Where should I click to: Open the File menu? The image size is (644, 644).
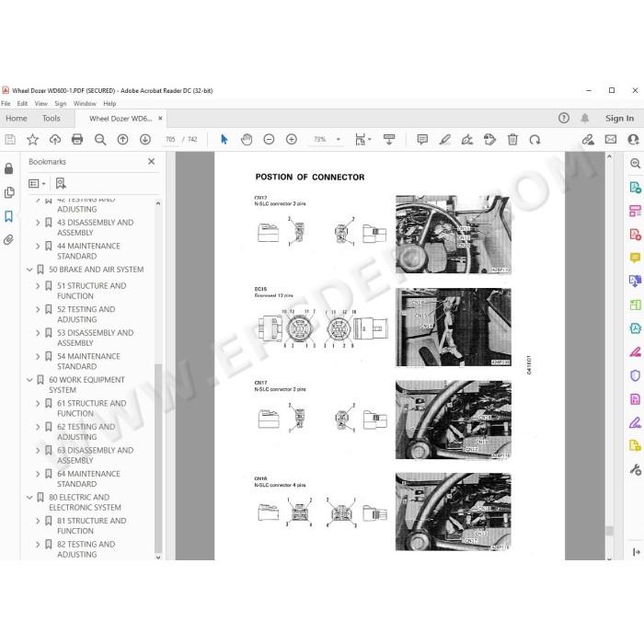pyautogui.click(x=6, y=103)
